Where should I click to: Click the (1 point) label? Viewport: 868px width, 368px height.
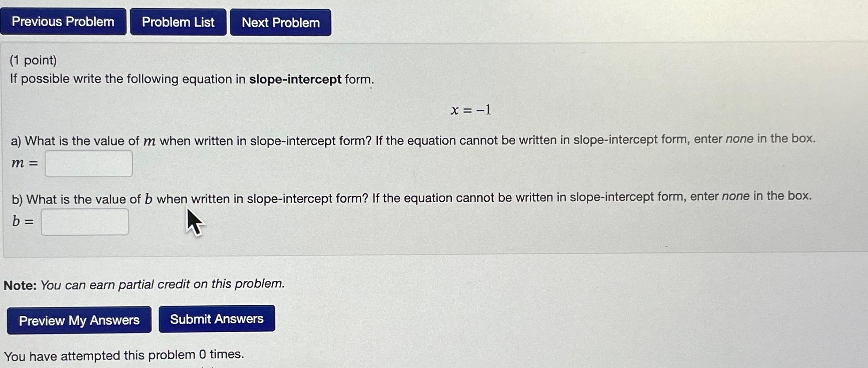click(33, 60)
